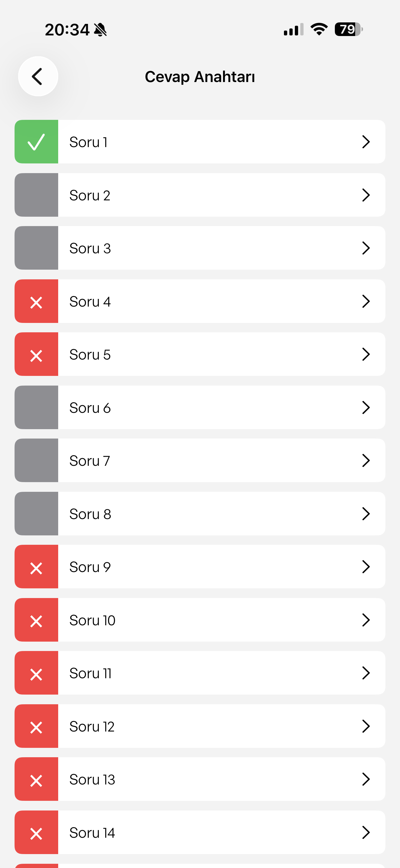Expand Soru 1 with its chevron
The image size is (400, 868).
(366, 142)
